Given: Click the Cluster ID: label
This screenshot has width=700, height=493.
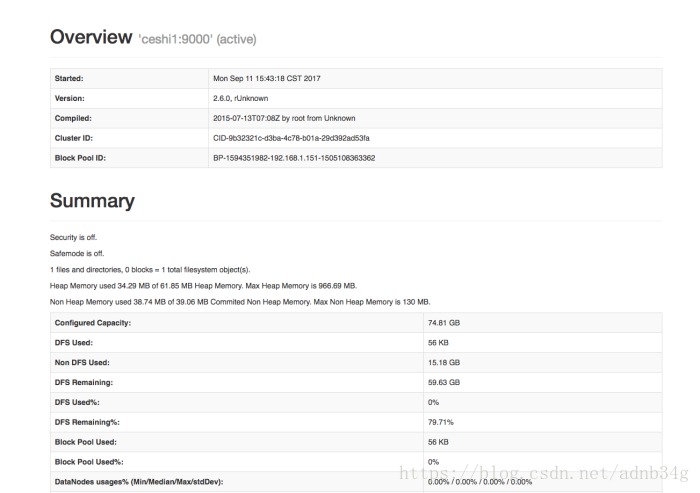Looking at the screenshot, I should click(74, 138).
